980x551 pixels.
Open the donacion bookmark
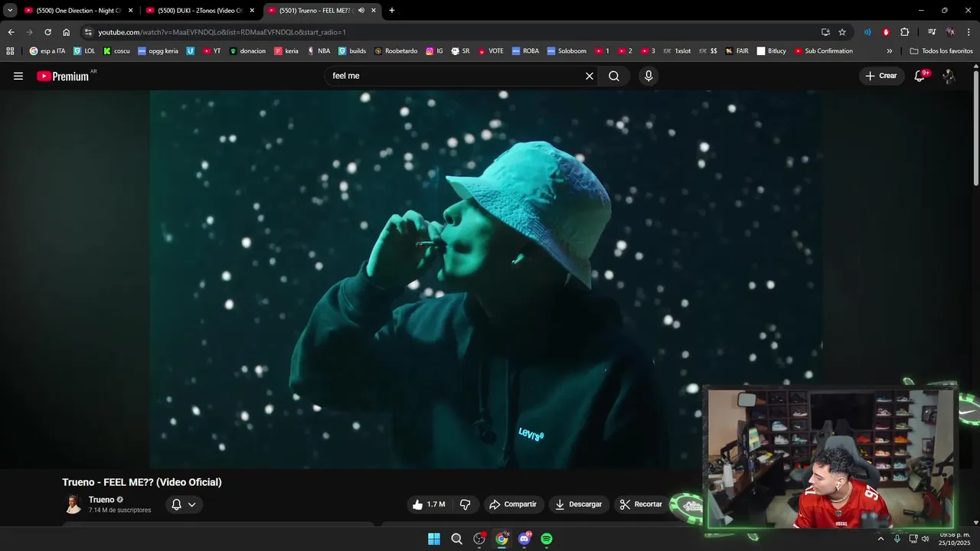tap(247, 51)
